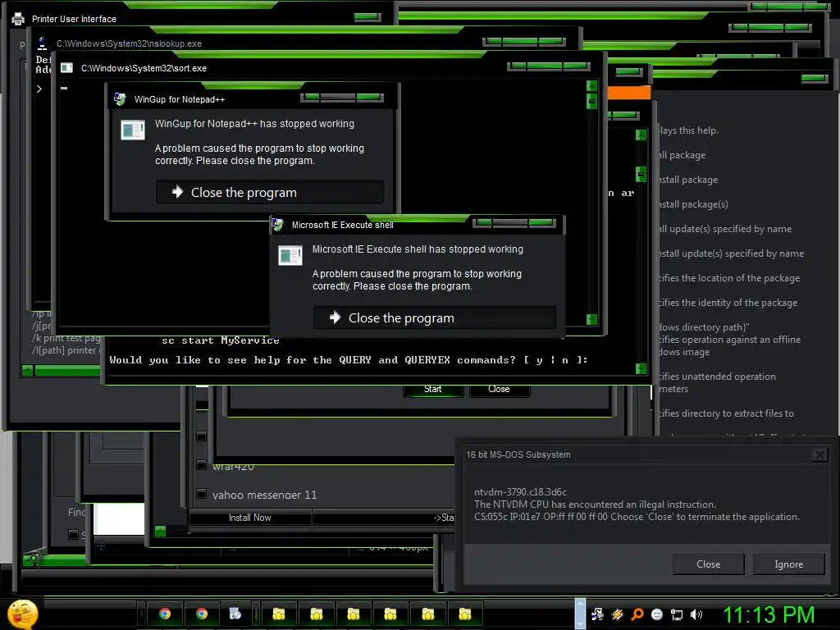Close the Microsoft IE Execute shell program
Image resolution: width=840 pixels, height=630 pixels.
pos(435,317)
